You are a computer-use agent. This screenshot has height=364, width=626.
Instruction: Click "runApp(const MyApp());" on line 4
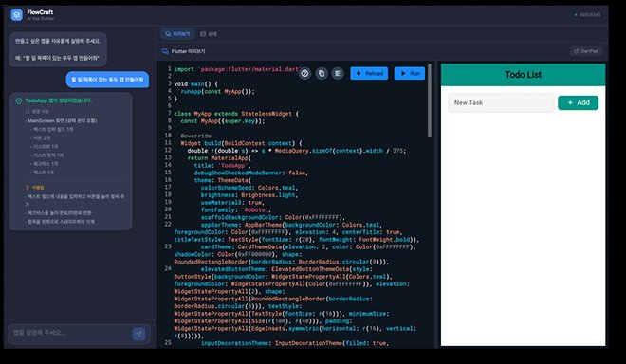(x=217, y=91)
